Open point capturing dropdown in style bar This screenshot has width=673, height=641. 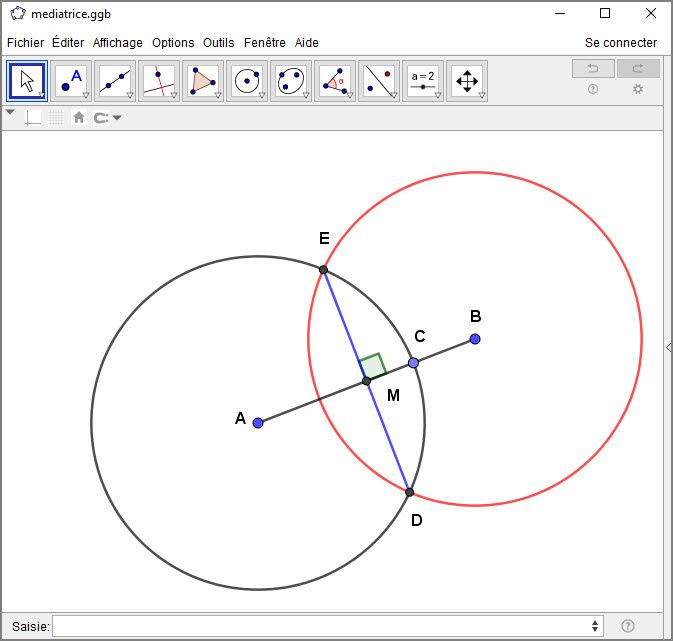108,118
